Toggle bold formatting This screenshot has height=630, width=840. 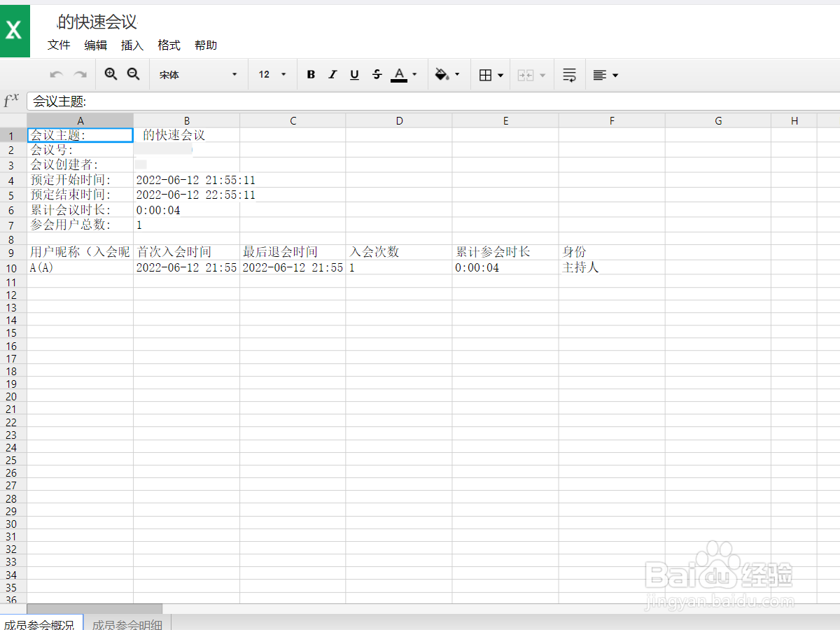[311, 75]
